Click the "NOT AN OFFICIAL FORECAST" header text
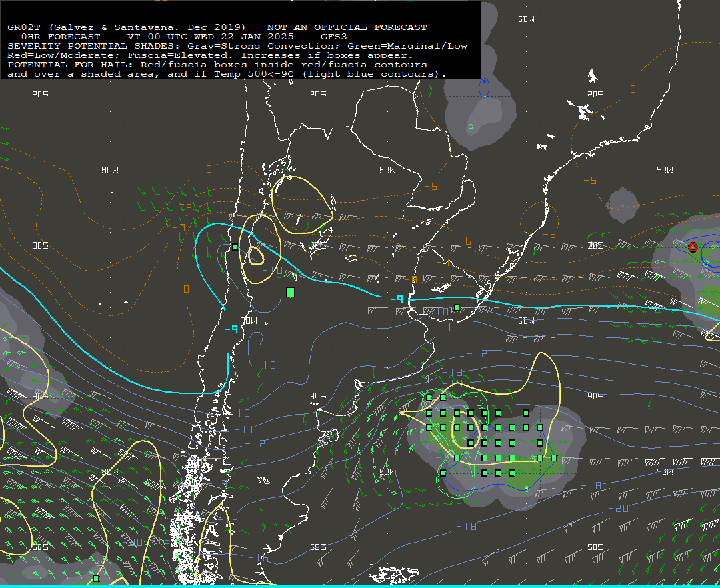720x588 pixels. tap(347, 27)
